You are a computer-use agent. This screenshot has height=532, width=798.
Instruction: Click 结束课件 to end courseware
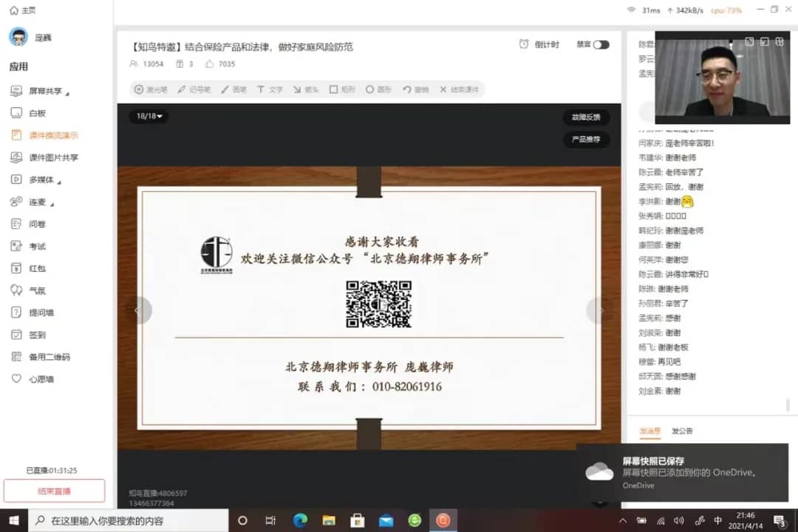coord(459,89)
